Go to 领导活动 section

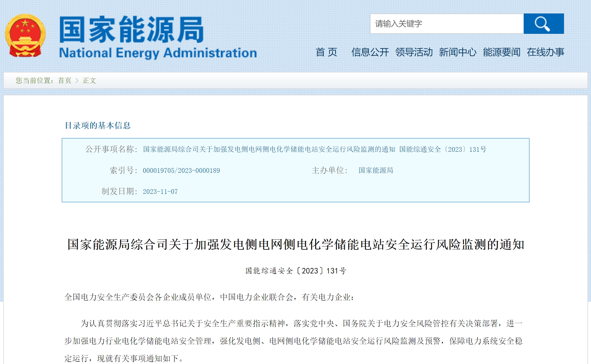tap(414, 52)
